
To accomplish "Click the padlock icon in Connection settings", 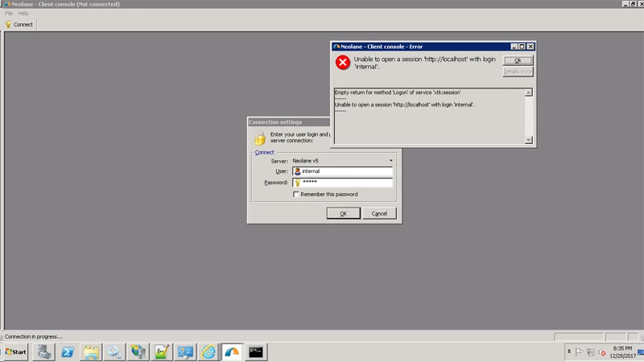I will (x=260, y=138).
